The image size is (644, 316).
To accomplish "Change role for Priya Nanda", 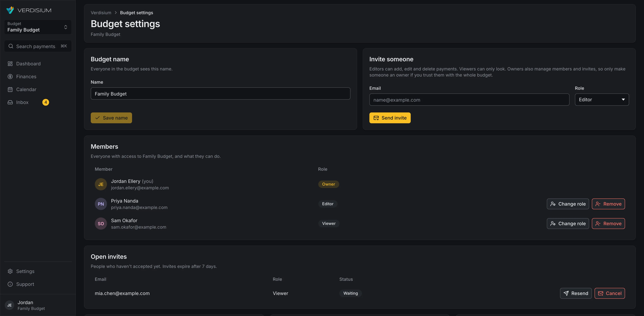I will pos(568,204).
